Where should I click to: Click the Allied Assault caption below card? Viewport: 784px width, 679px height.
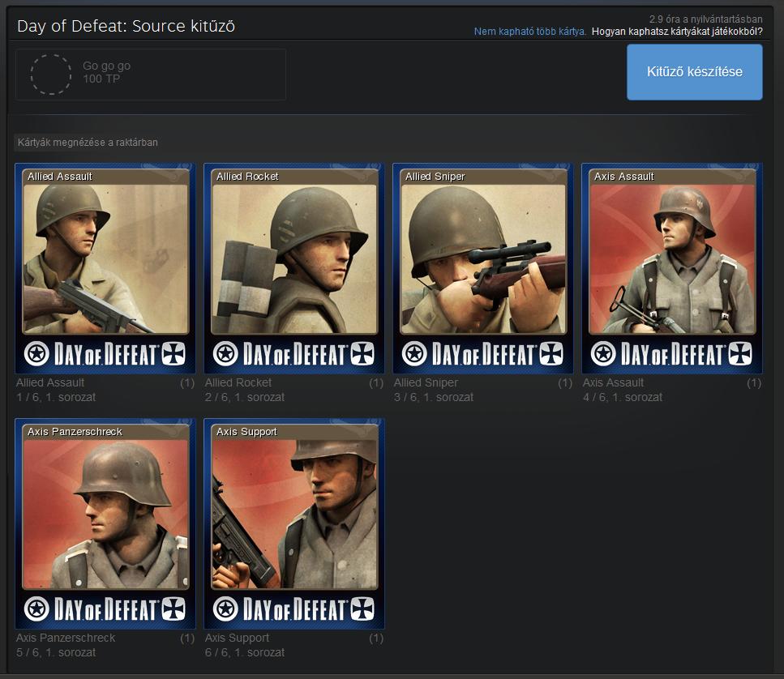click(x=50, y=382)
